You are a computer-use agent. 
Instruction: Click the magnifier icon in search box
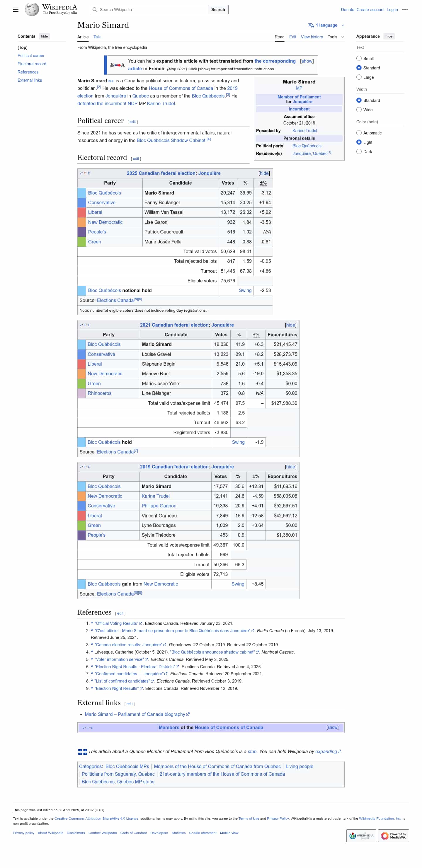click(95, 10)
